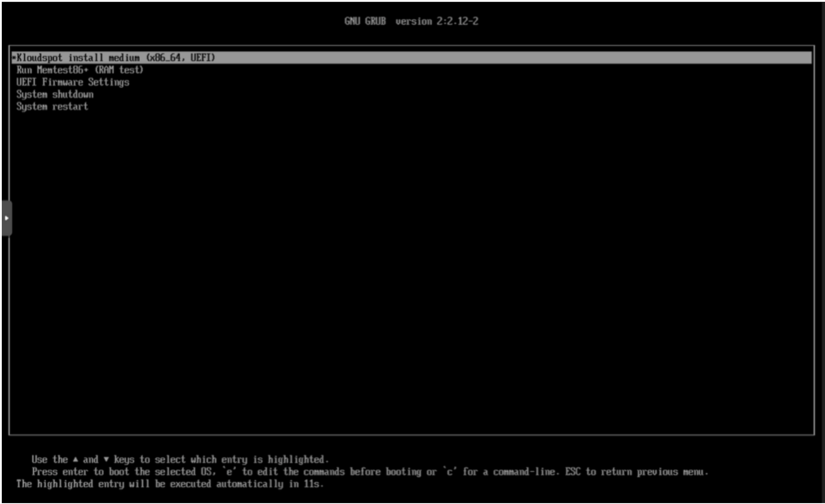Expand the side panel arrow on left edge
The width and height of the screenshot is (825, 504).
[7, 218]
